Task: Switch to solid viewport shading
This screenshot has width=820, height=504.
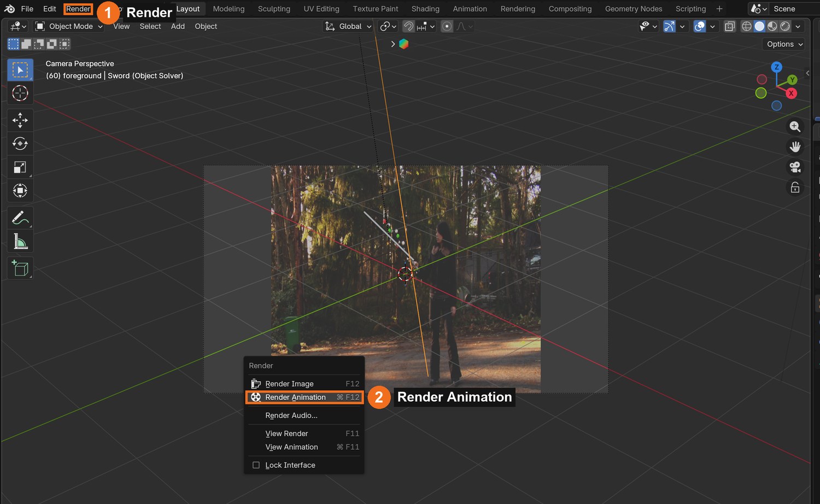Action: point(759,26)
